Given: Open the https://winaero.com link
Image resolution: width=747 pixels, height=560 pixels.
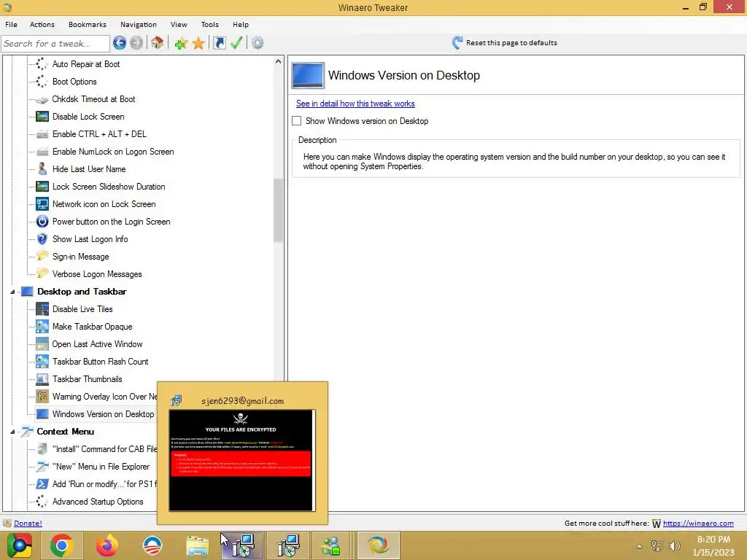Looking at the screenshot, I should pos(698,524).
